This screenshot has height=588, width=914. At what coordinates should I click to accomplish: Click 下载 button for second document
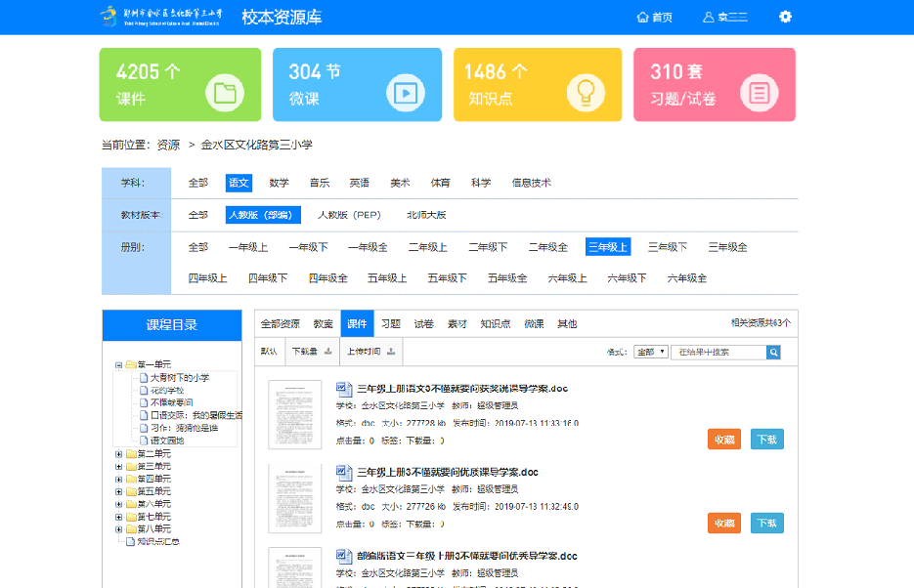767,524
